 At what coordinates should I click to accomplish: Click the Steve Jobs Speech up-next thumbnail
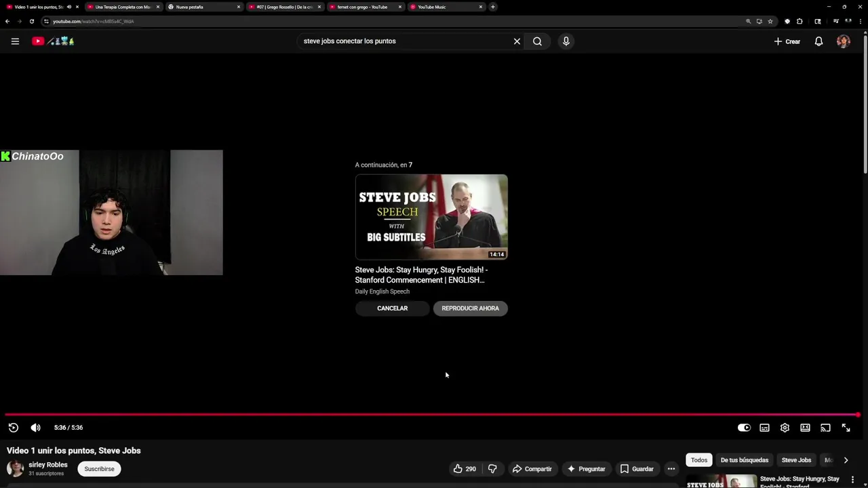pos(431,217)
